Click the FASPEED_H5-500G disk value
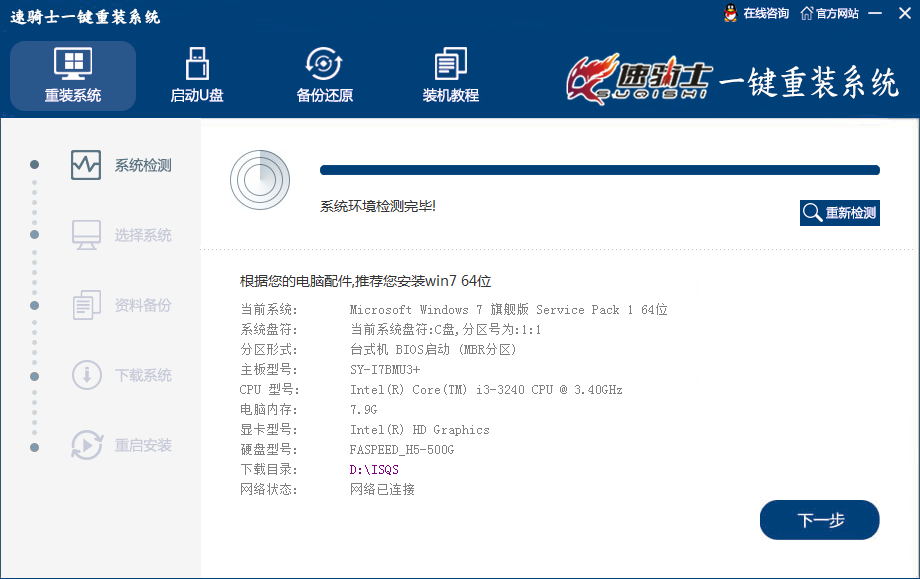Image resolution: width=920 pixels, height=579 pixels. tap(402, 449)
